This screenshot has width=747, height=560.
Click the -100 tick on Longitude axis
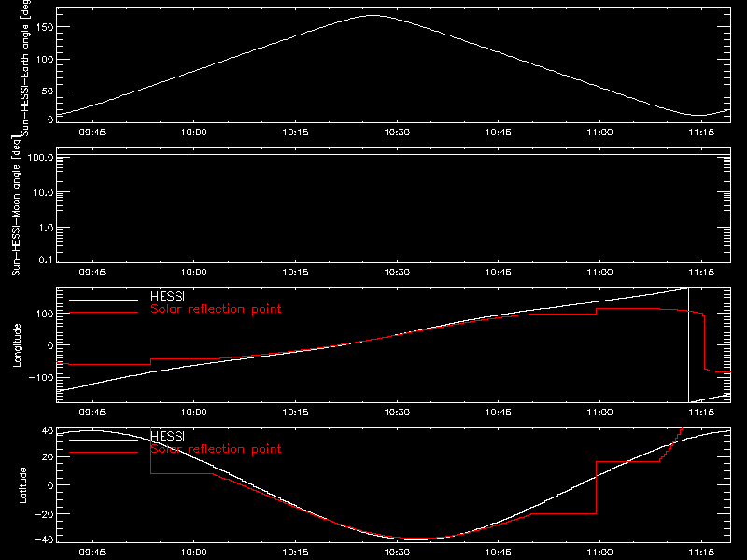[x=42, y=377]
